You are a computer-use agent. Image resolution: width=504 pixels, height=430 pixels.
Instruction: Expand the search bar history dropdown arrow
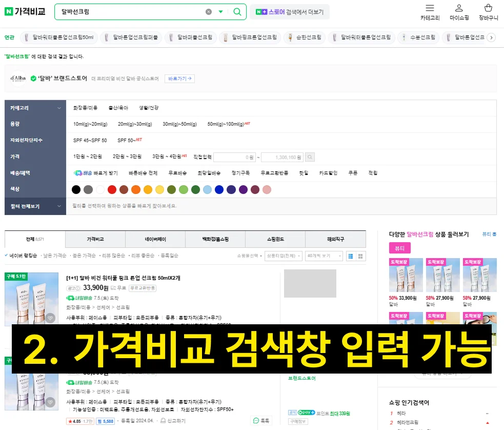pyautogui.click(x=221, y=11)
